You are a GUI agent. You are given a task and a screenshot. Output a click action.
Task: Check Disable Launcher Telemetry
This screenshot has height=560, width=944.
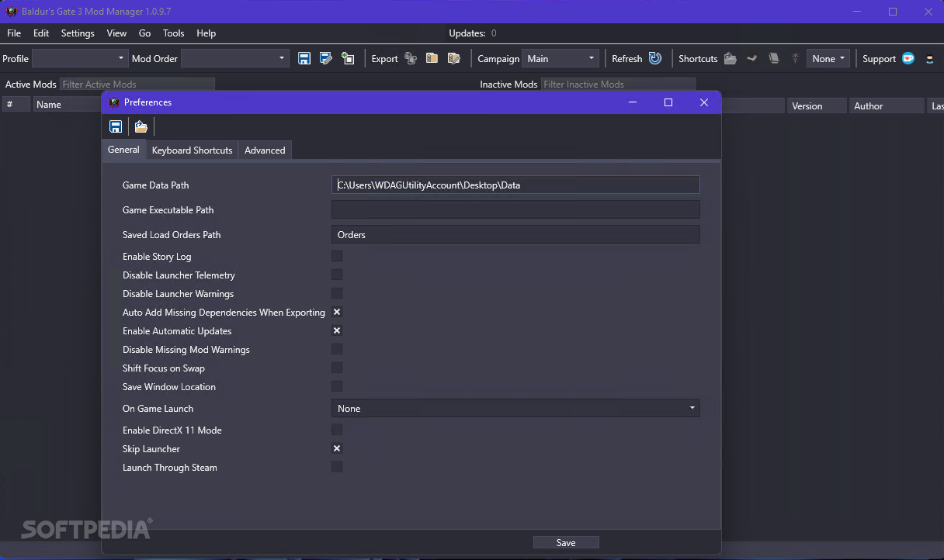(337, 275)
